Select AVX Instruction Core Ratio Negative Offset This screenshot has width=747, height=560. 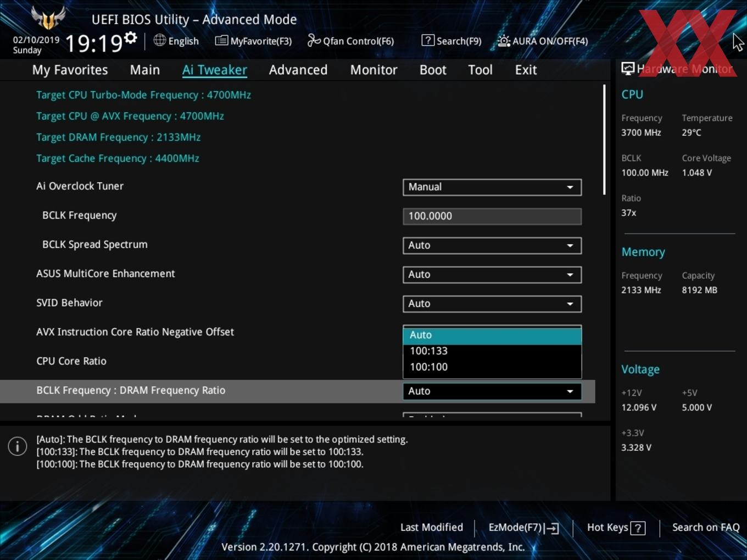coord(135,332)
